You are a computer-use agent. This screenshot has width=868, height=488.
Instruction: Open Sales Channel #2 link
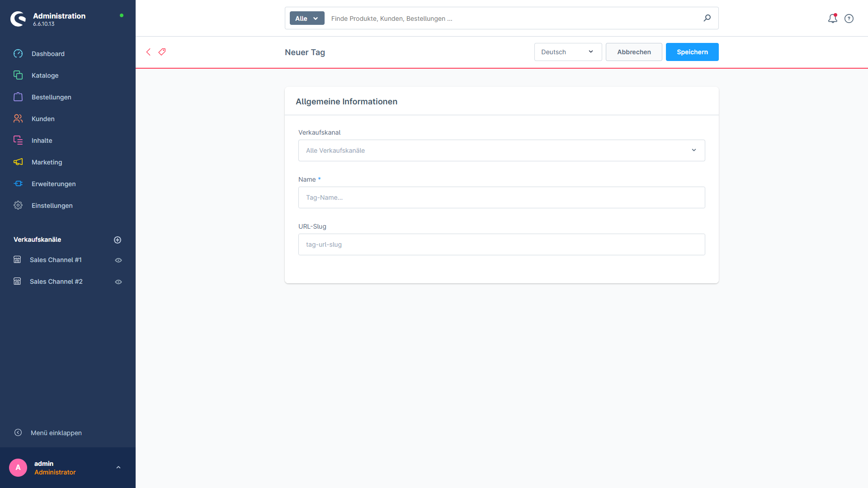(56, 282)
